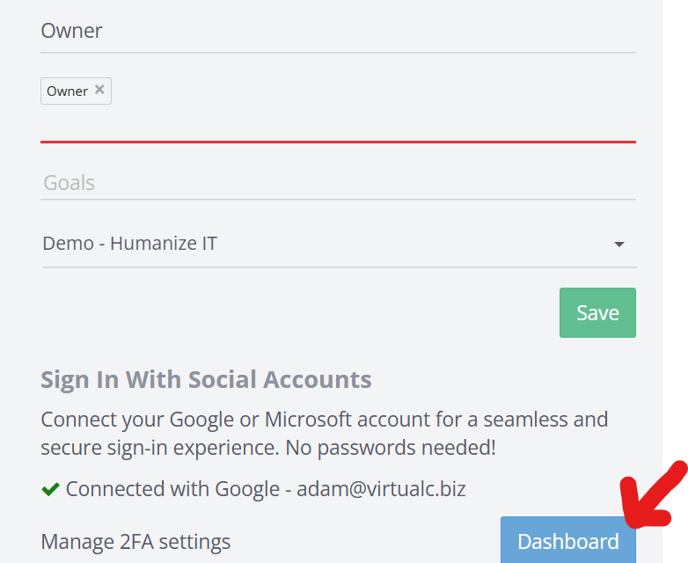The width and height of the screenshot is (688, 563).
Task: Click the Connect your Google or Microsoft paragraph
Action: 324,434
